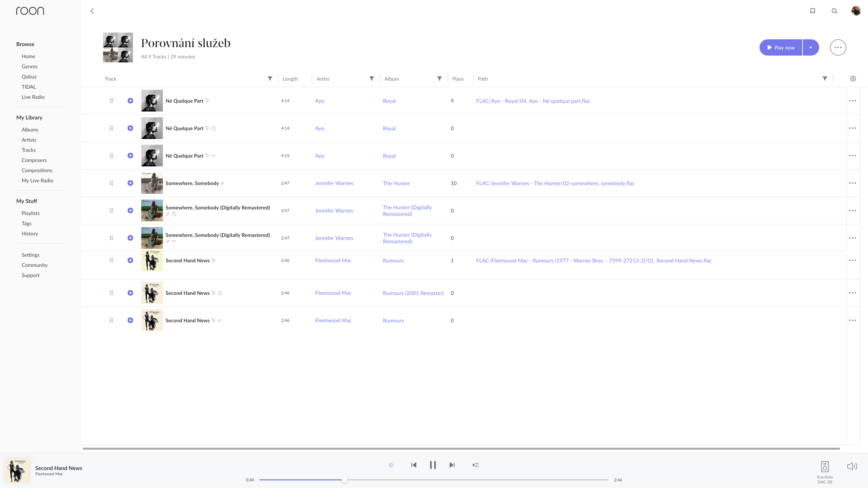Open Live Radio in sidebar
The width and height of the screenshot is (868, 488).
[33, 97]
